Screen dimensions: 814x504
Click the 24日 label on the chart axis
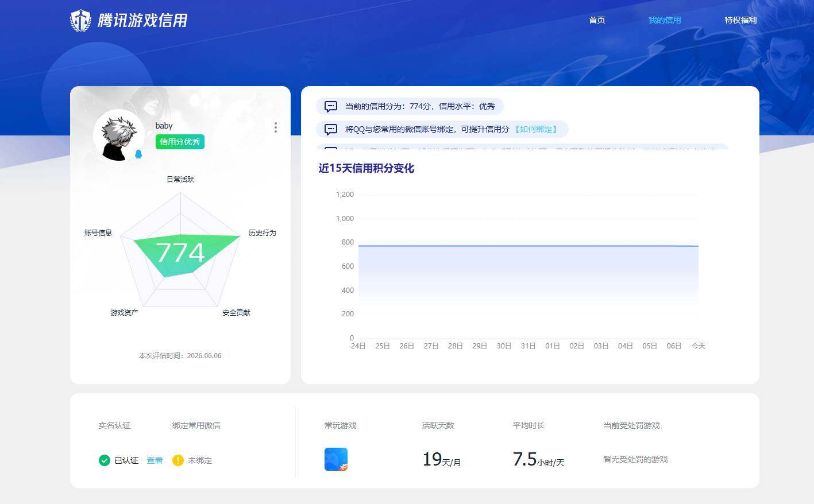pos(358,346)
